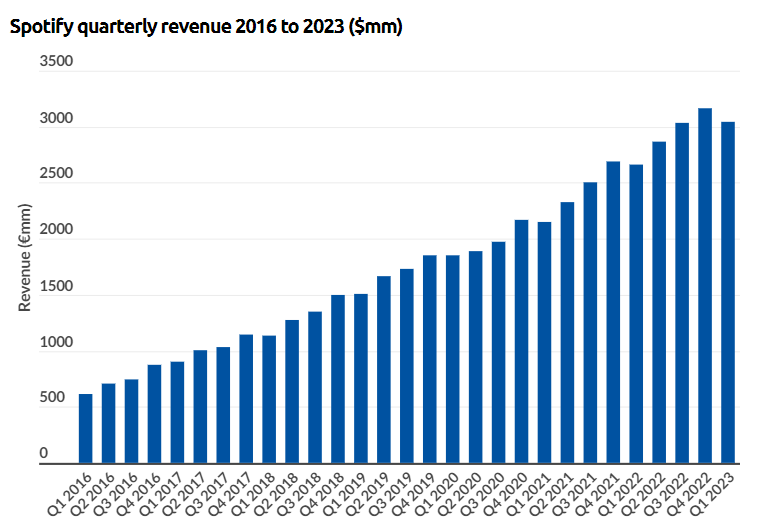The width and height of the screenshot is (775, 532).
Task: Click the Q2 2021 x-axis label
Action: (x=551, y=494)
